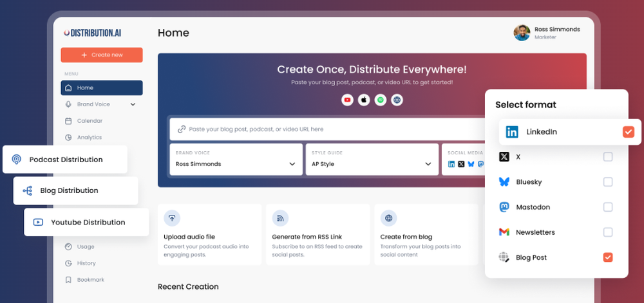644x303 pixels.
Task: Expand the Brand Voice submenu chevron
Action: click(x=133, y=105)
